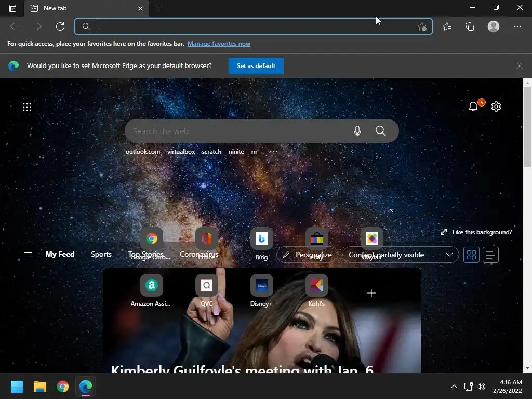Open a new tab with plus button

pos(158,8)
